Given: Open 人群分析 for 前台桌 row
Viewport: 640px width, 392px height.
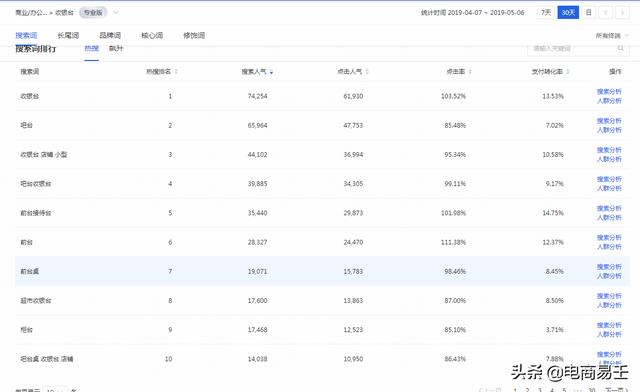Looking at the screenshot, I should click(609, 276).
